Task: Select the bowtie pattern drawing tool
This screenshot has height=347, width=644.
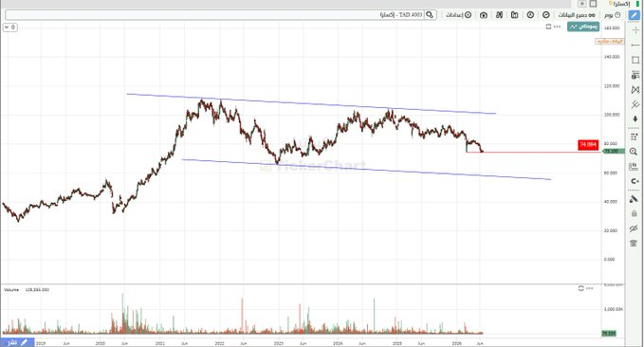Action: pos(635,89)
